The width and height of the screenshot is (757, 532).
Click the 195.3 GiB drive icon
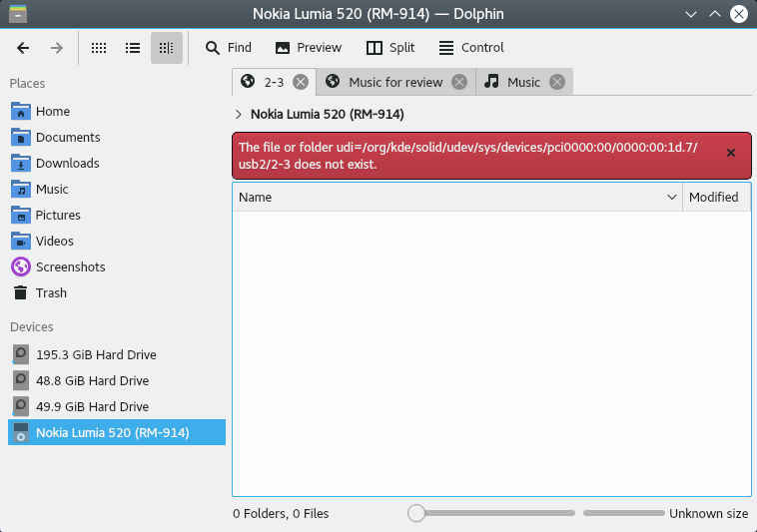tap(20, 354)
